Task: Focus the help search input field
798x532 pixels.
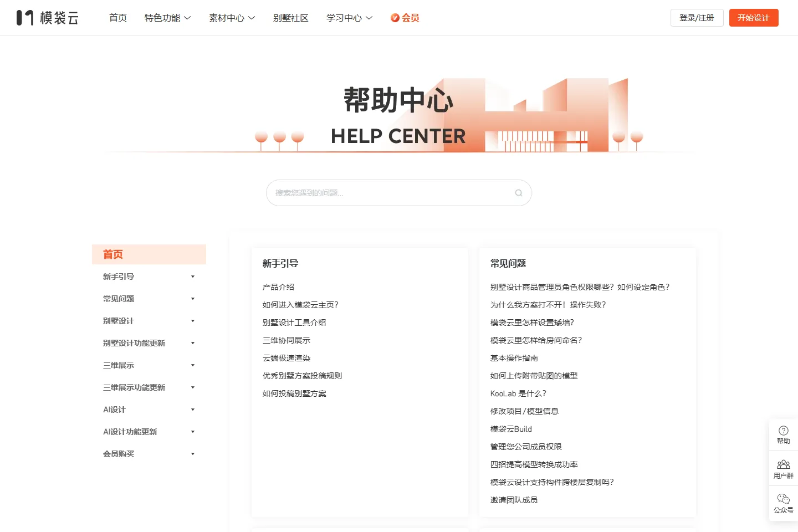Action: point(399,193)
